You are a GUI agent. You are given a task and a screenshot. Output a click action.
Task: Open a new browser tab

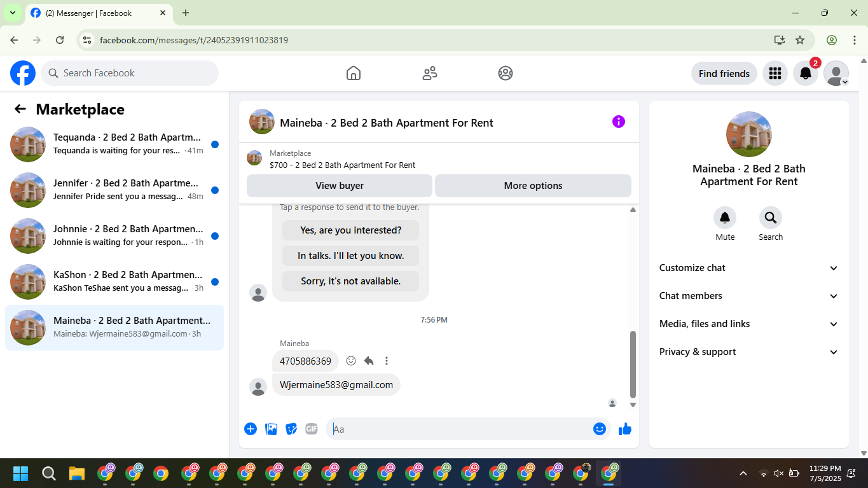tap(186, 13)
